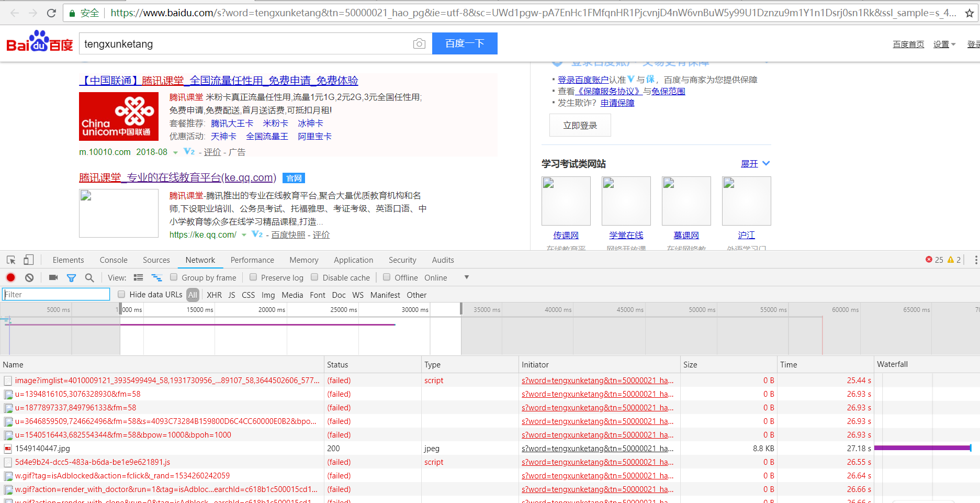Screen dimensions: 980x503
Task: Filter requests by JS
Action: [232, 295]
